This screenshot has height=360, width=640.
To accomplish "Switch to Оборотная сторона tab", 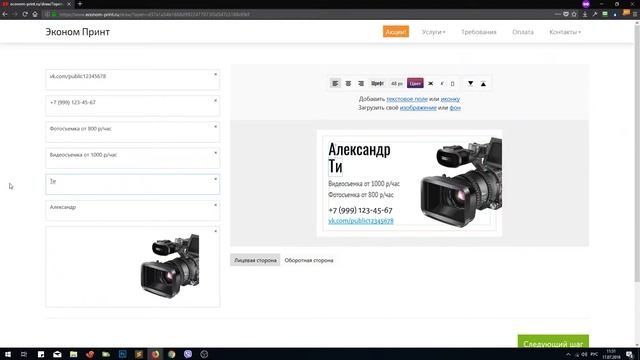I will pos(309,260).
